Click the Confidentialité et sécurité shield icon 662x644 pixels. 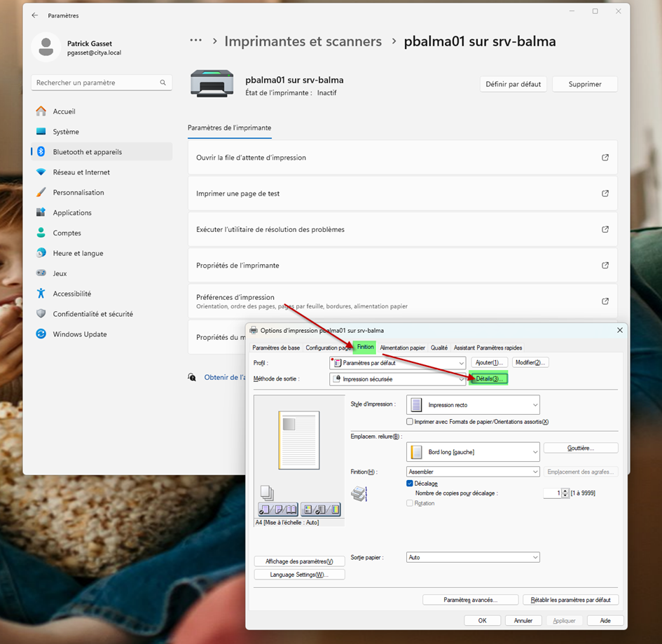pyautogui.click(x=41, y=314)
